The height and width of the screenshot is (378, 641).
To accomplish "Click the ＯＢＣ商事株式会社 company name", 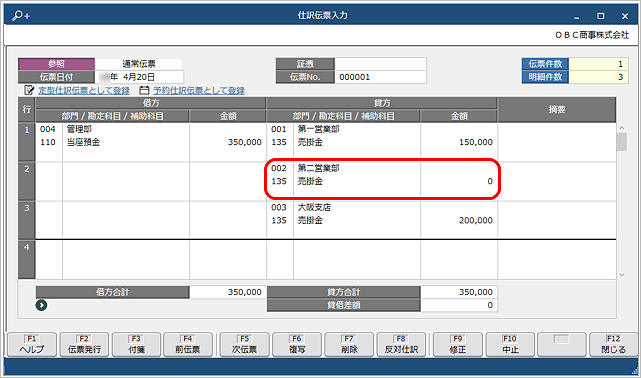I will tap(592, 35).
